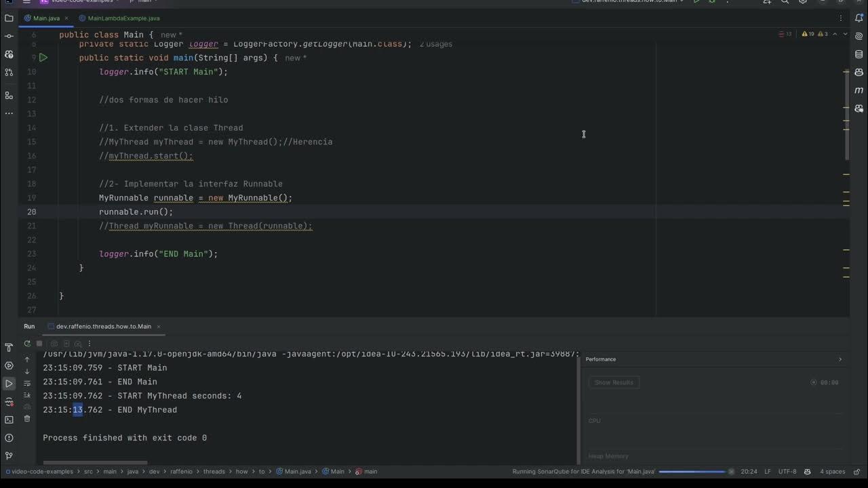Expand the Performance panel chevron

coord(840,359)
